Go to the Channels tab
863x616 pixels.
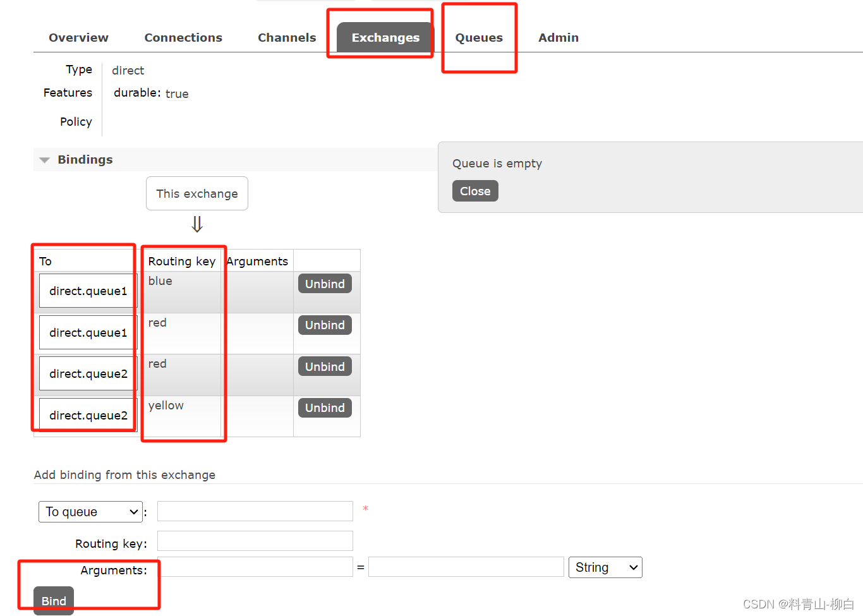coord(287,38)
